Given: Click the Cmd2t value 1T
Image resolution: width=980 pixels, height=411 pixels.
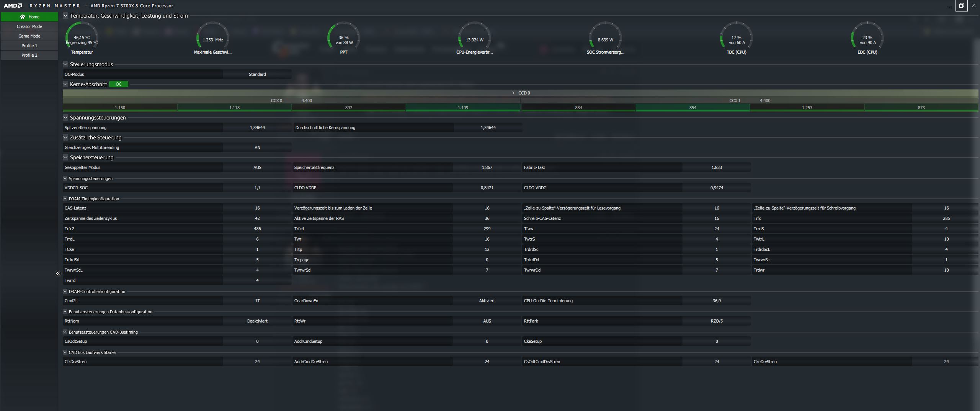Looking at the screenshot, I should click(257, 301).
